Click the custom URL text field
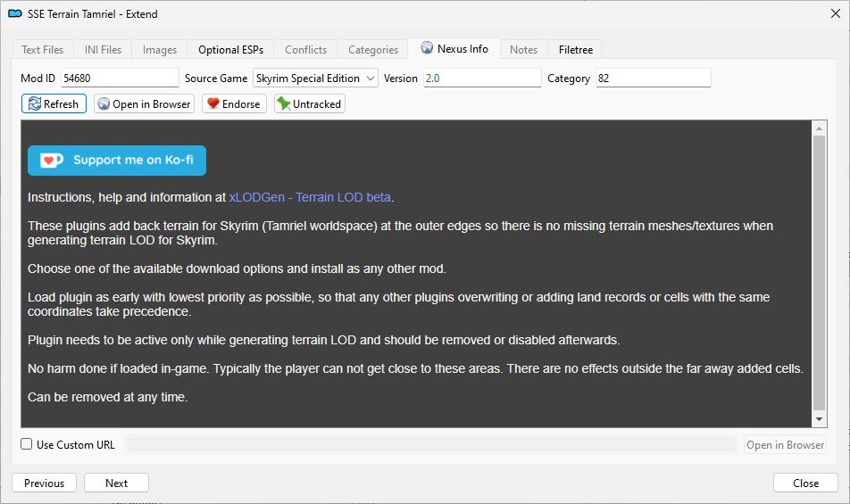Screen dimensions: 850x504 (x=431, y=444)
